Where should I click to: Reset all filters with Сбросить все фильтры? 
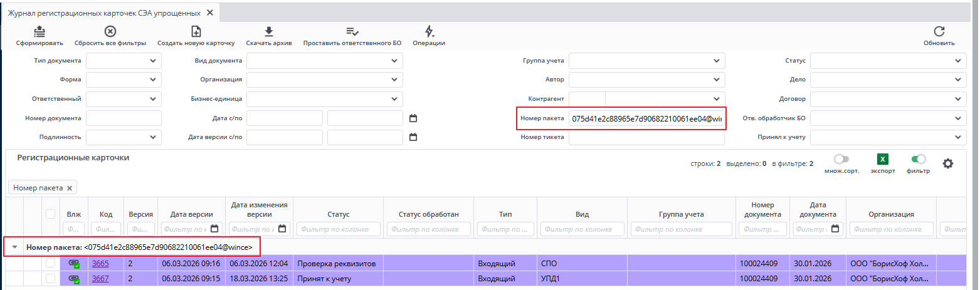pos(110,31)
